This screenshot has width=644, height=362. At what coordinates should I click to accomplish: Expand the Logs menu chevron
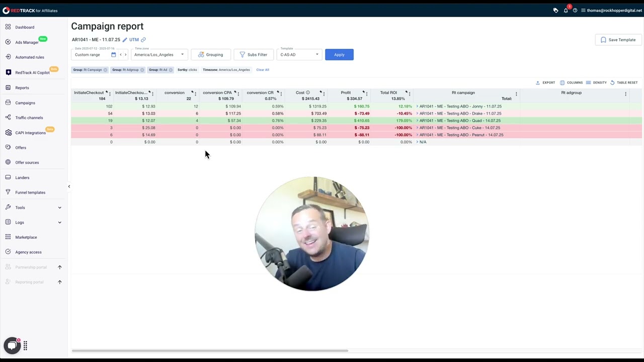click(x=59, y=222)
